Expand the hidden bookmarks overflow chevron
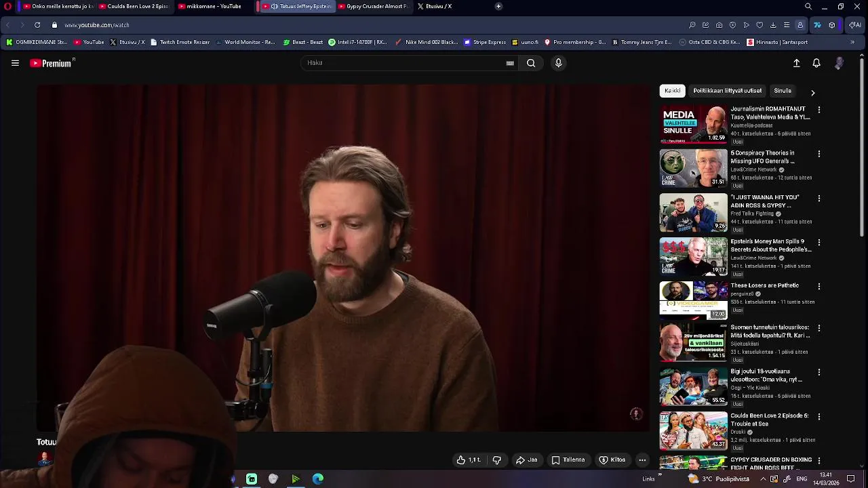Image resolution: width=868 pixels, height=488 pixels. pyautogui.click(x=852, y=42)
